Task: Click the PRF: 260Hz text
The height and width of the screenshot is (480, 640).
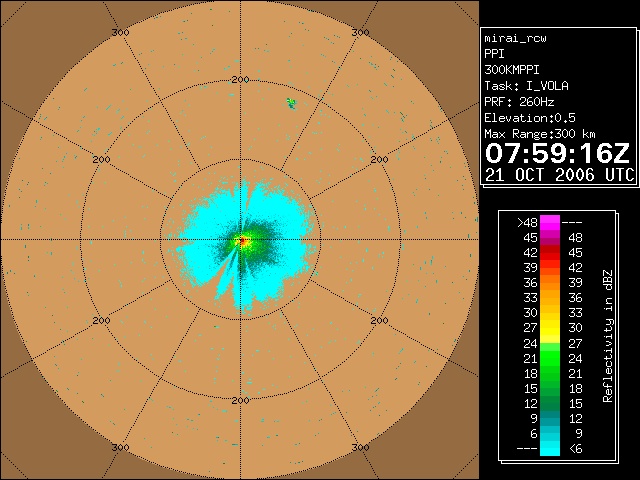Action: pos(519,102)
